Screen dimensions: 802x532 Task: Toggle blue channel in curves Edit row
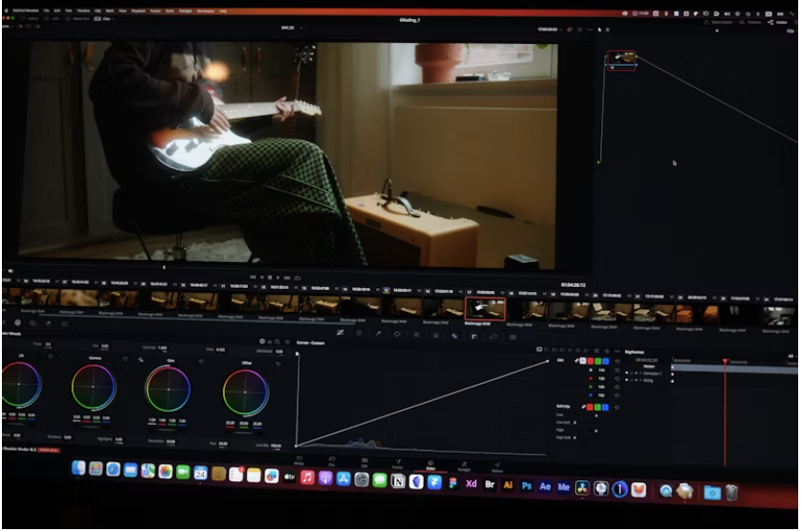[606, 361]
